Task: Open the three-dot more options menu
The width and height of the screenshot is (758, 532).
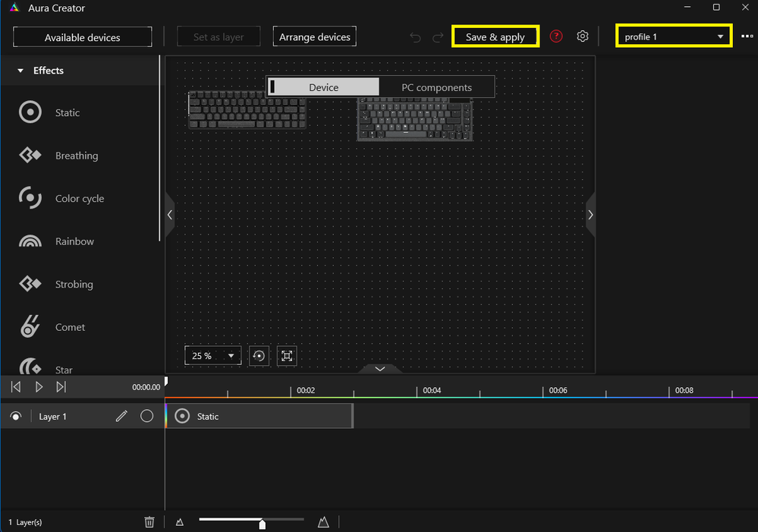Action: (x=747, y=36)
